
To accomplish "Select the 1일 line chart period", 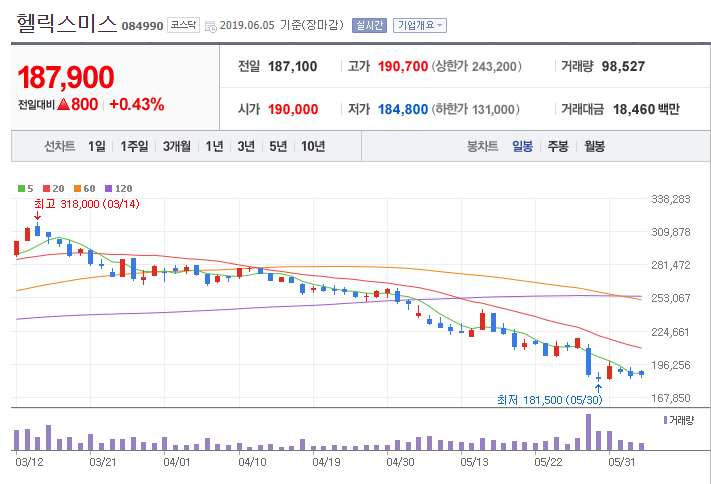I will [x=97, y=146].
